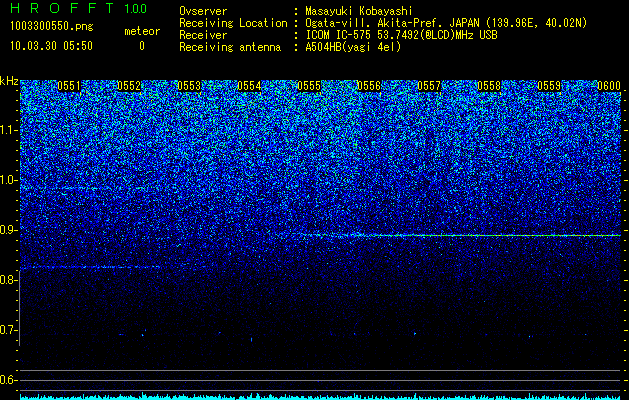The height and width of the screenshot is (400, 629).
Task: Click the 0.9 frequency axis label
Action: (9, 230)
